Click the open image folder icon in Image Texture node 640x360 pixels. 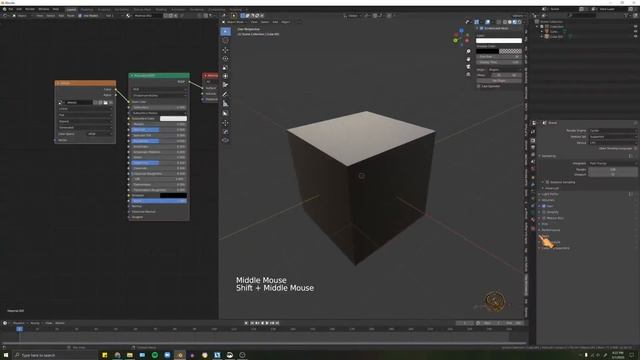click(x=105, y=102)
